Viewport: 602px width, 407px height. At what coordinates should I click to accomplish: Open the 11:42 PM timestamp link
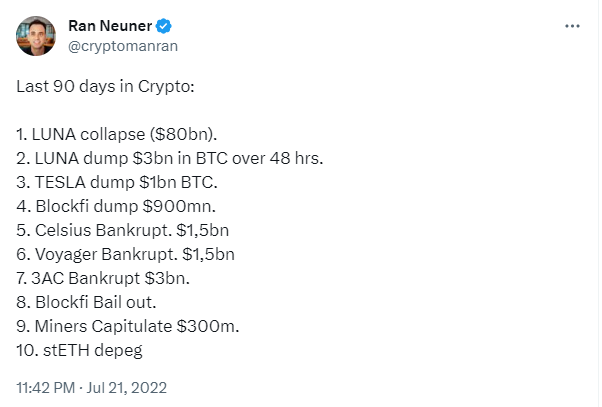[45, 387]
